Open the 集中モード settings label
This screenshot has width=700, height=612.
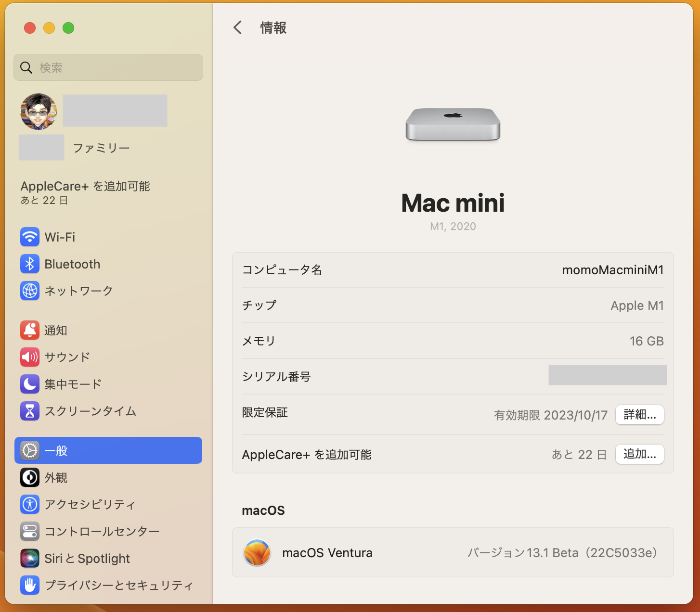(x=73, y=384)
